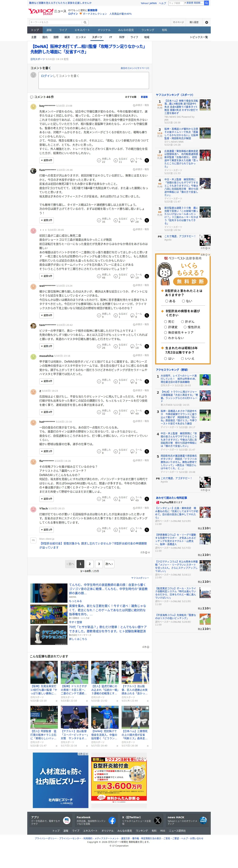Select the 慢性肝炎 radio option
238x868 pixels.
point(185,327)
